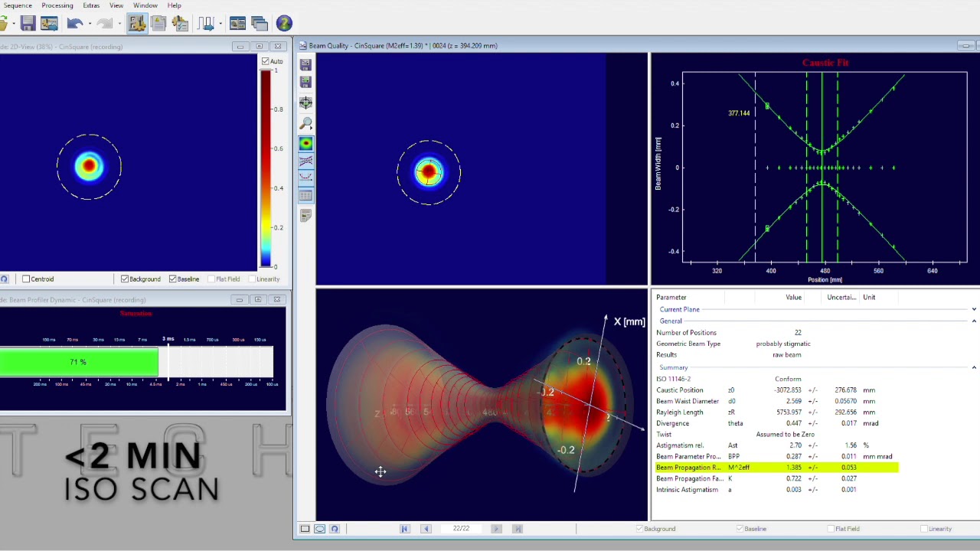Screen dimensions: 980x551
Task: Toggle the 3D caustic view icon
Action: (x=305, y=161)
